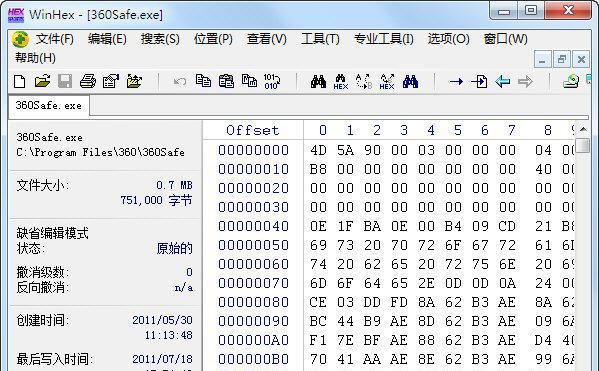The image size is (599, 371).
Task: Click the undo arrow icon
Action: [x=180, y=81]
